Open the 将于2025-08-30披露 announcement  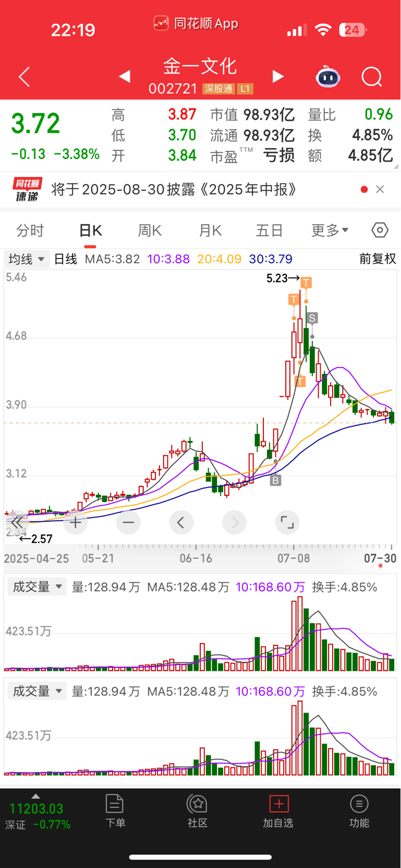174,189
